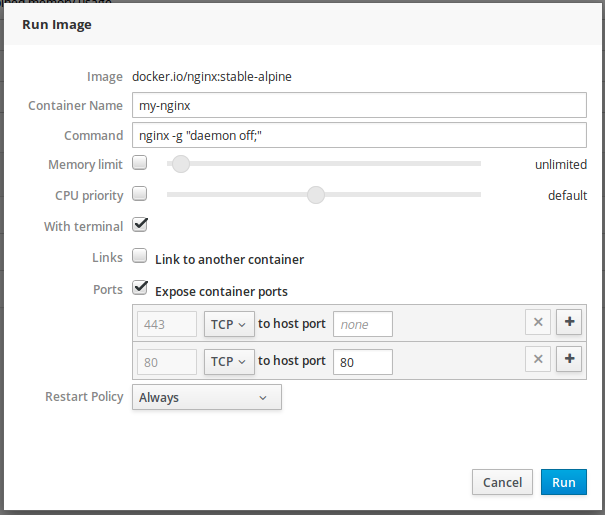605x515 pixels.
Task: Uncheck the With terminal option
Action: pos(140,225)
